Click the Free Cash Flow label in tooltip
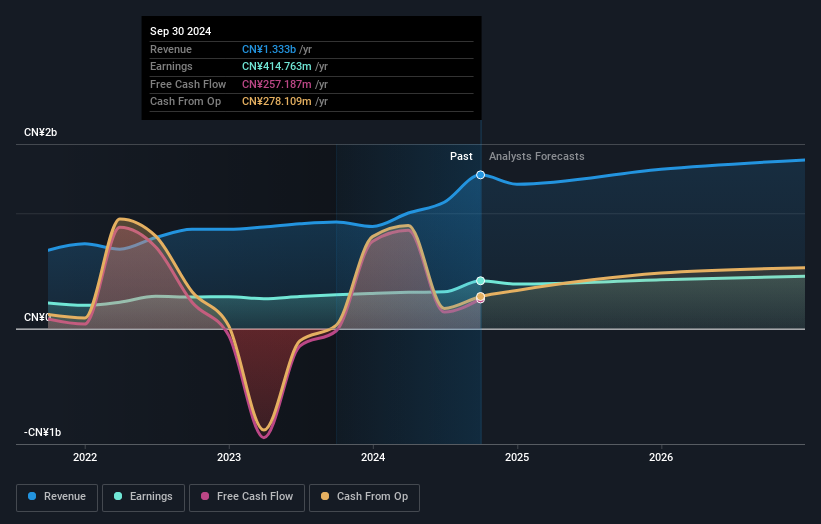The image size is (821, 524). tap(188, 84)
